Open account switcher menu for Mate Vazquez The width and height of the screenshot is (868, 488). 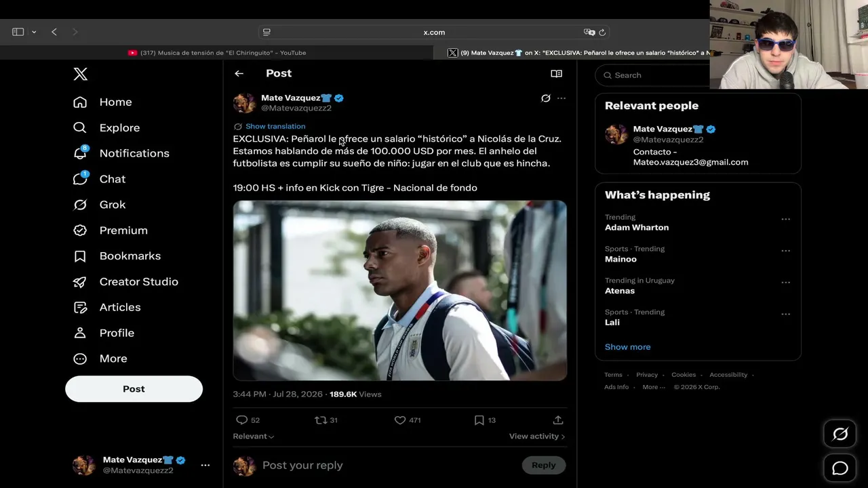205,465
